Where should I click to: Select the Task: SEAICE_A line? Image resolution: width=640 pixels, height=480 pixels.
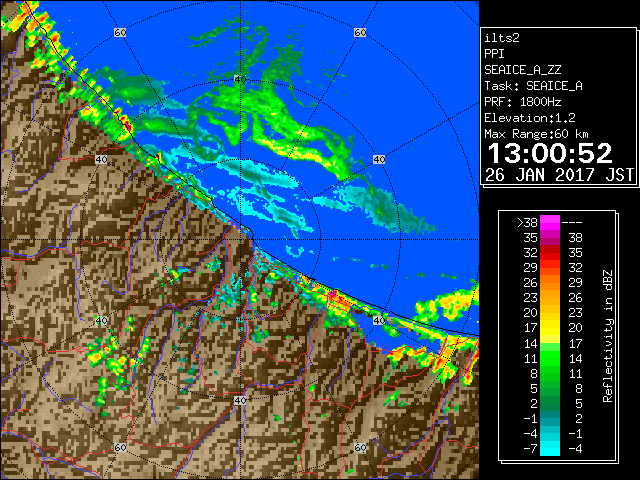533,86
